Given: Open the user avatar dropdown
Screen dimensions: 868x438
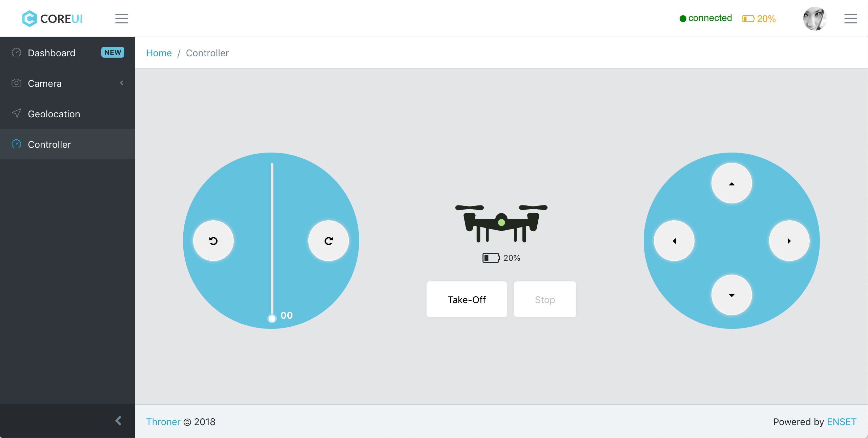Looking at the screenshot, I should pos(815,19).
